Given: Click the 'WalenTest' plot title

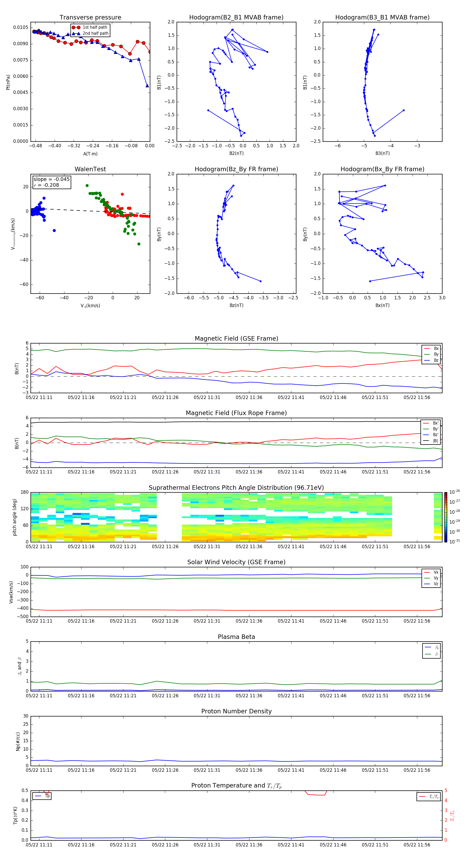Looking at the screenshot, I should (90, 169).
